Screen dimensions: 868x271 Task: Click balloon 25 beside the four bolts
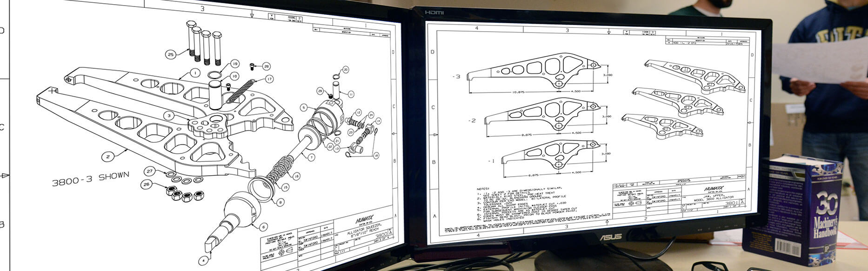171,55
